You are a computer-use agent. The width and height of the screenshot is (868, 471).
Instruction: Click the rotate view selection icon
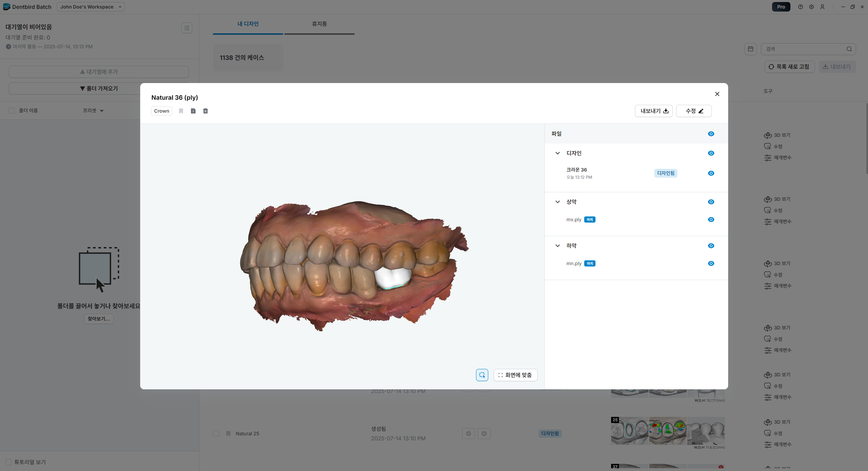coord(482,375)
